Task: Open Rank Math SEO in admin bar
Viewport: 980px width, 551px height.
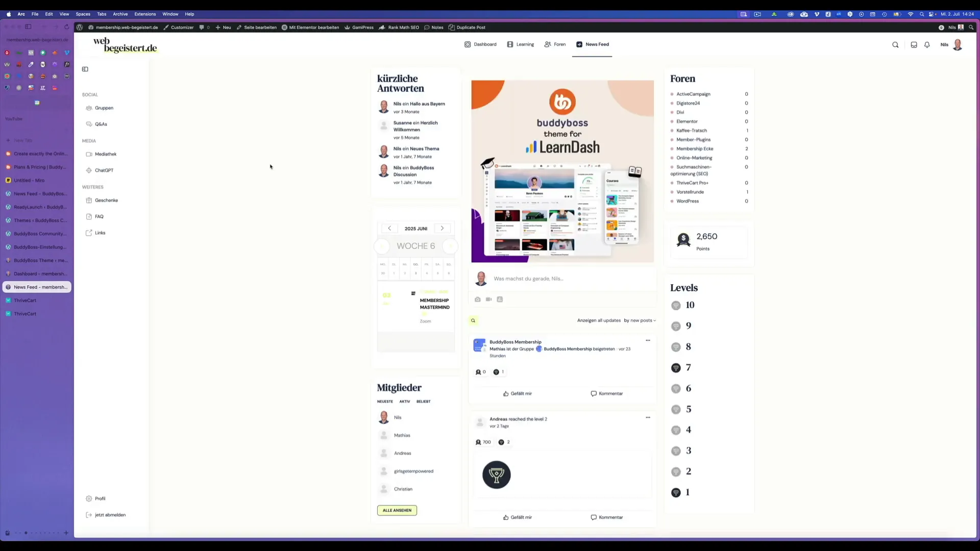Action: (x=399, y=28)
